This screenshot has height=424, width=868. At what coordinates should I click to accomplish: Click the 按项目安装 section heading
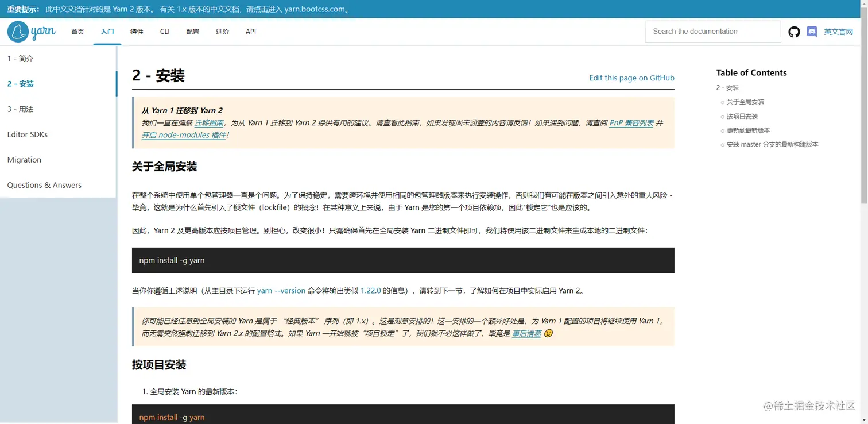point(159,365)
